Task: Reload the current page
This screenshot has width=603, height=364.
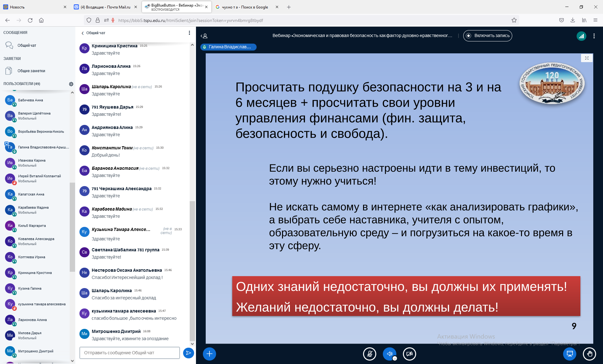Action: pyautogui.click(x=30, y=20)
